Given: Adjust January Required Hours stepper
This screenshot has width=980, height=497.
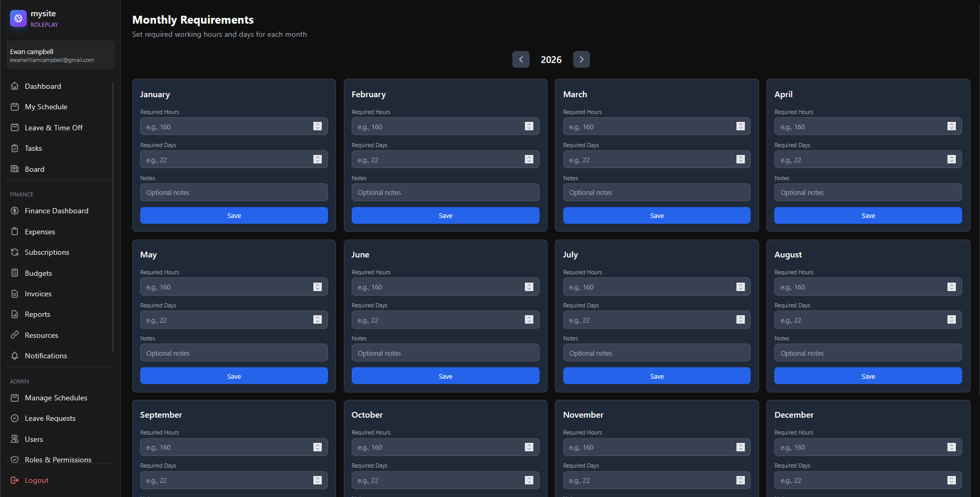Looking at the screenshot, I should point(318,126).
